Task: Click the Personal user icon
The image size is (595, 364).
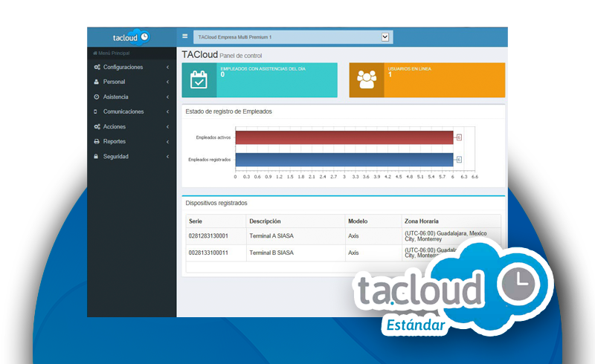Action: (x=97, y=82)
